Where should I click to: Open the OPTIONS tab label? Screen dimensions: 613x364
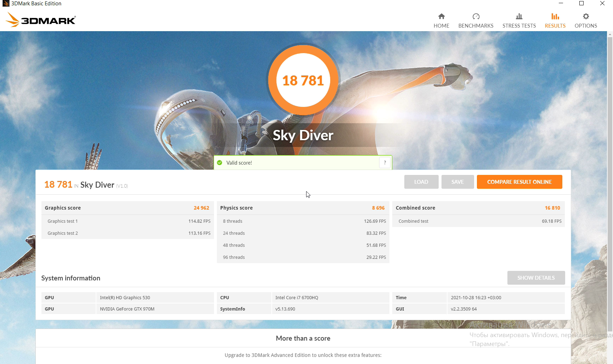tap(586, 26)
